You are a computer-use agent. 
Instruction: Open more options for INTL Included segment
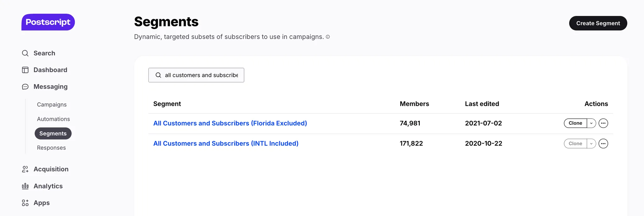pos(603,144)
